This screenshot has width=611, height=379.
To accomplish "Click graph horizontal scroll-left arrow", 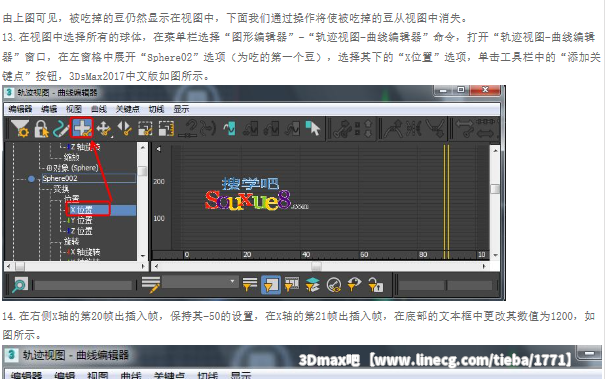I will (x=156, y=266).
